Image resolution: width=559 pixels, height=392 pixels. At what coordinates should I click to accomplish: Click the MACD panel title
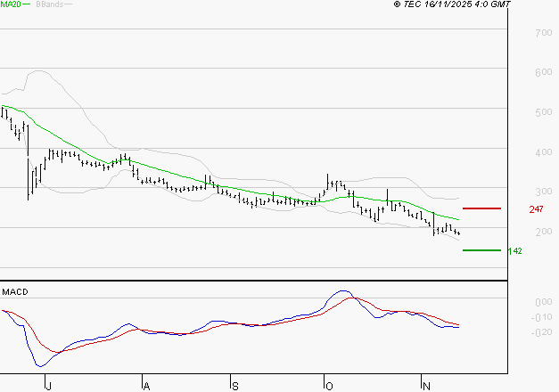point(15,292)
